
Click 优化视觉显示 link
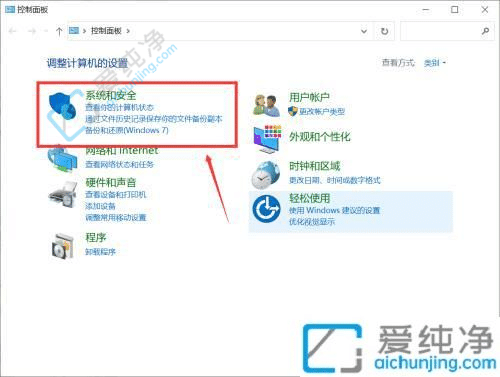click(x=312, y=222)
